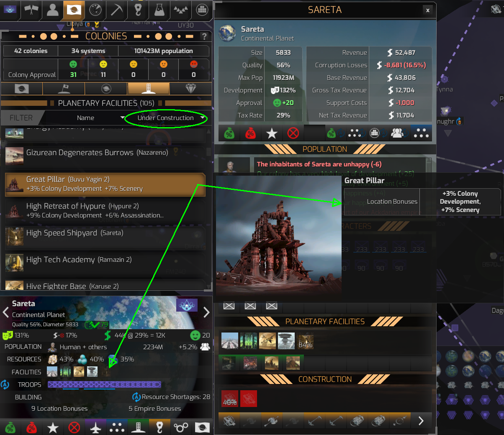The image size is (504, 435).
Task: Click green raise-tax bag in bottom-left toolbar
Action: (x=10, y=427)
